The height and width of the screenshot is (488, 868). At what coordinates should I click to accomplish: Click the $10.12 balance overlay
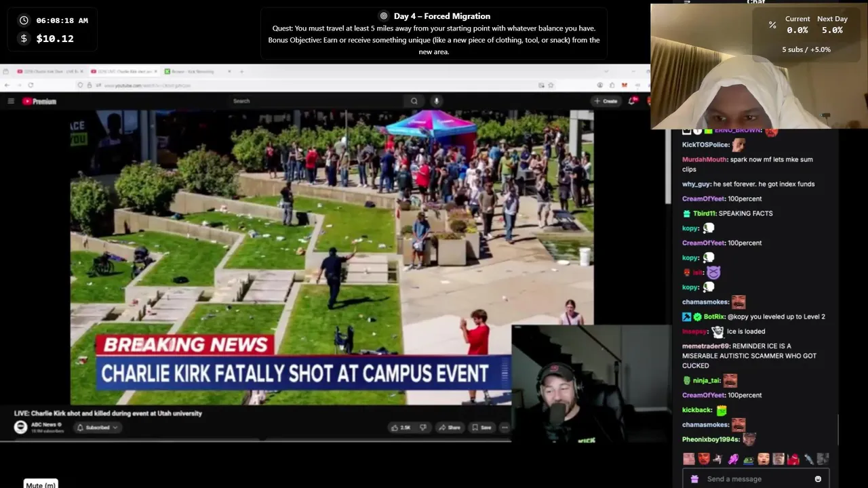55,39
